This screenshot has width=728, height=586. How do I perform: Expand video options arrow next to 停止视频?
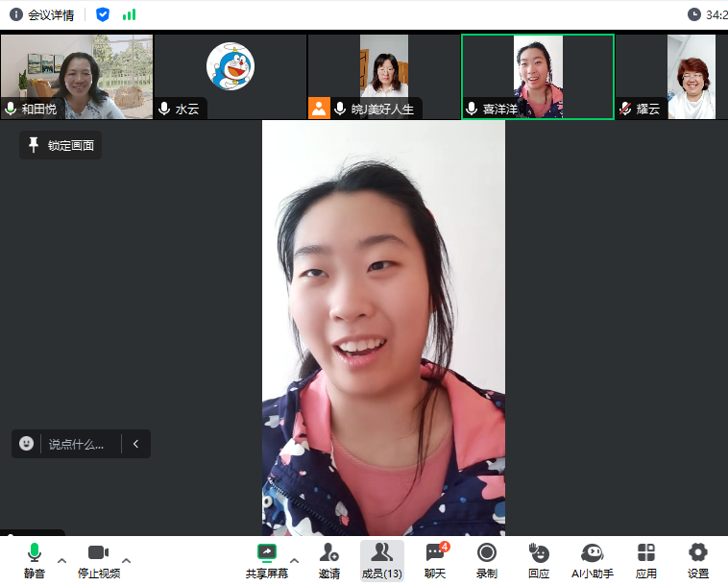point(127,559)
